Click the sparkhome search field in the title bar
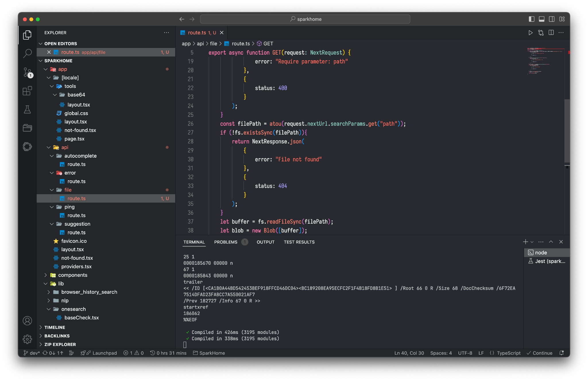Image resolution: width=588 pixels, height=381 pixels. [305, 19]
